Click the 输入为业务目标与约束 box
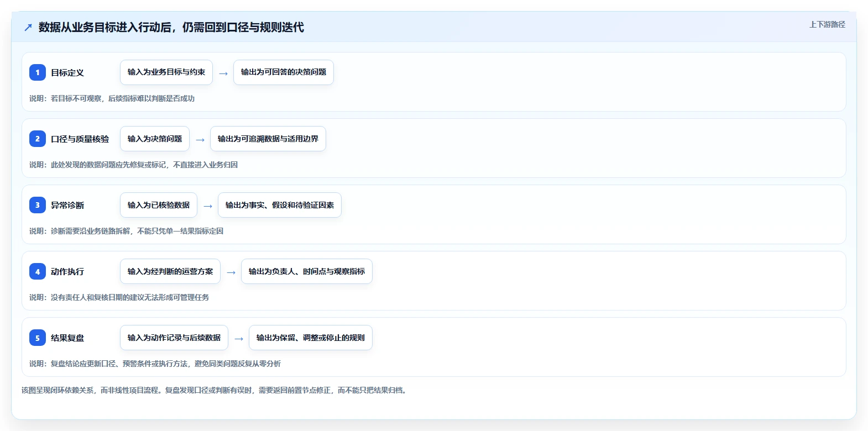868x431 pixels. pos(166,72)
